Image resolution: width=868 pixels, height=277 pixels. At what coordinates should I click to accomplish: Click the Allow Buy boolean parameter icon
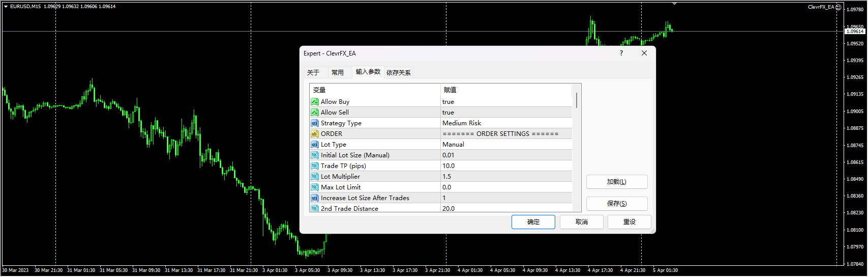tap(315, 102)
